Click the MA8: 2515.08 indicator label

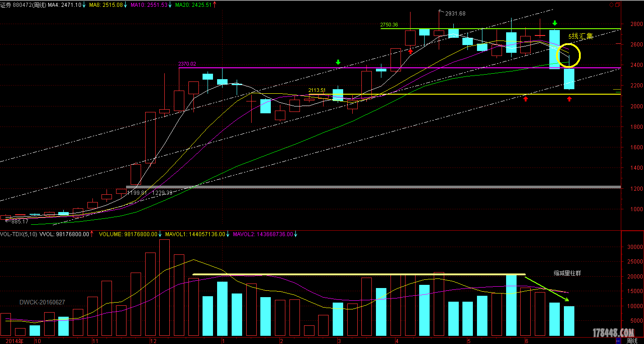click(106, 5)
